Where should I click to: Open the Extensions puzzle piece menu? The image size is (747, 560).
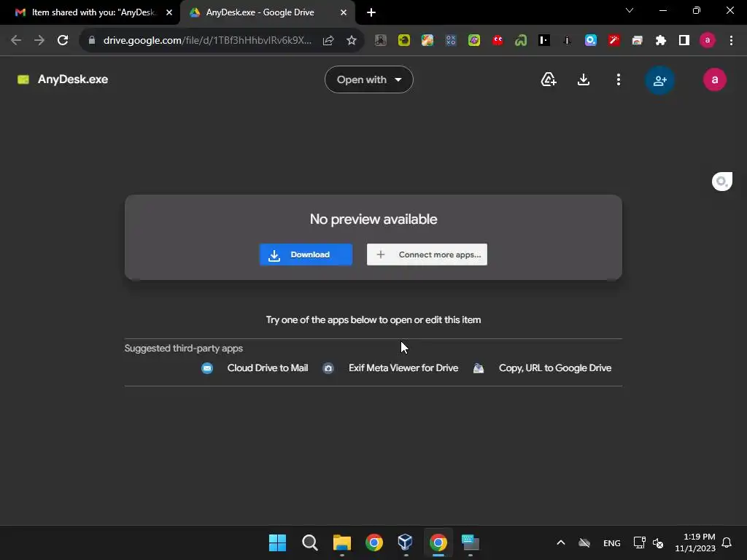[660, 41]
